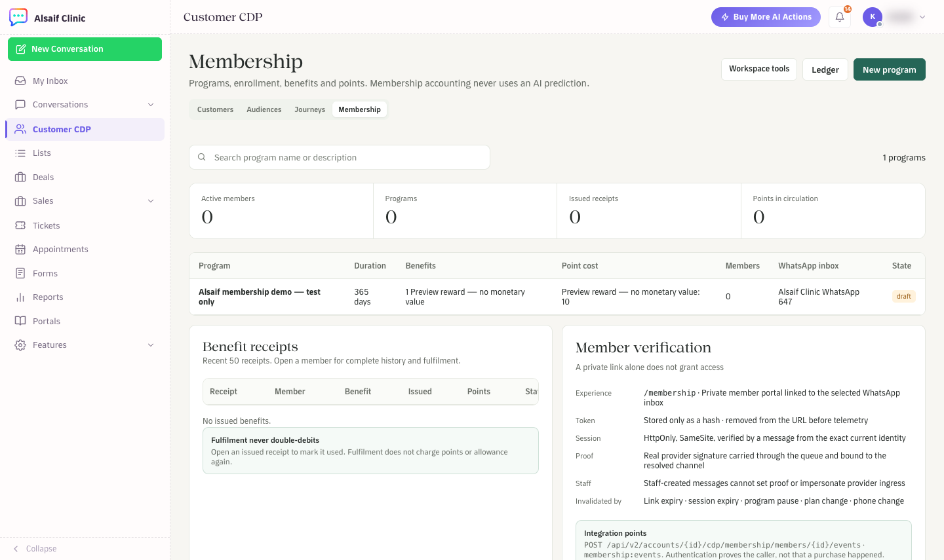Expand the Conversations submenu chevron
Image resolution: width=944 pixels, height=560 pixels.
tap(151, 104)
